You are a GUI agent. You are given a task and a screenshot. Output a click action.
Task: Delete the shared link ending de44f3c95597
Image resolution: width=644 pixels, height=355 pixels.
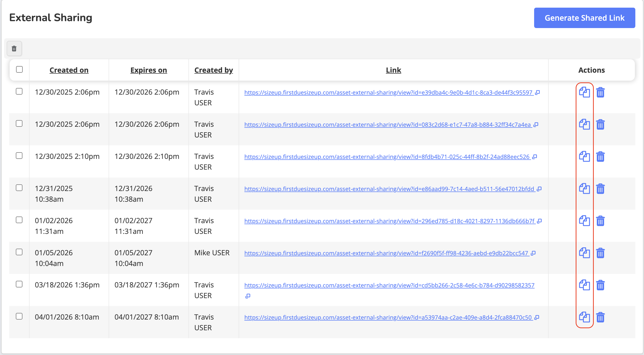point(600,92)
